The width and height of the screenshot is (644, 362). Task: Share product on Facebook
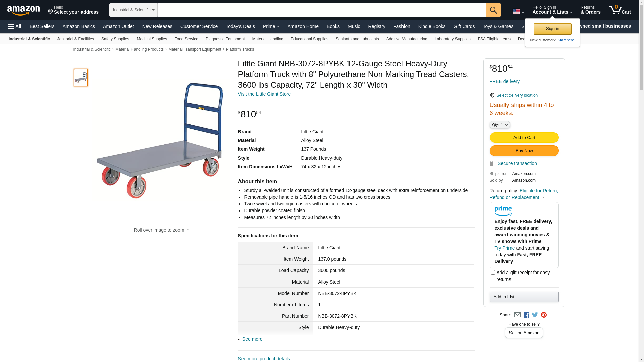[x=526, y=315]
